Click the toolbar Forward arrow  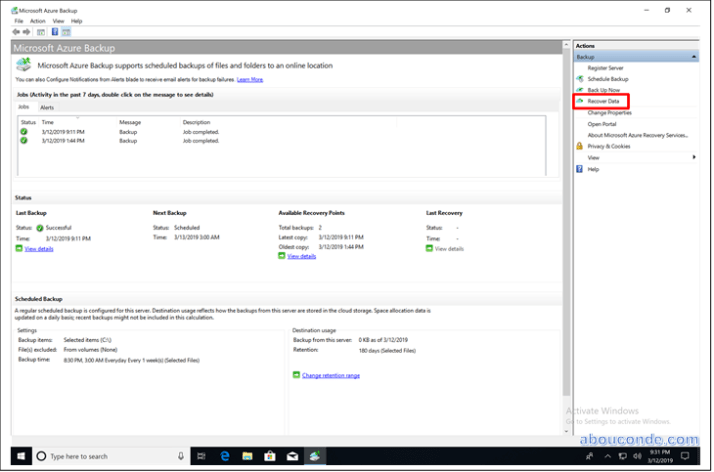tap(29, 31)
